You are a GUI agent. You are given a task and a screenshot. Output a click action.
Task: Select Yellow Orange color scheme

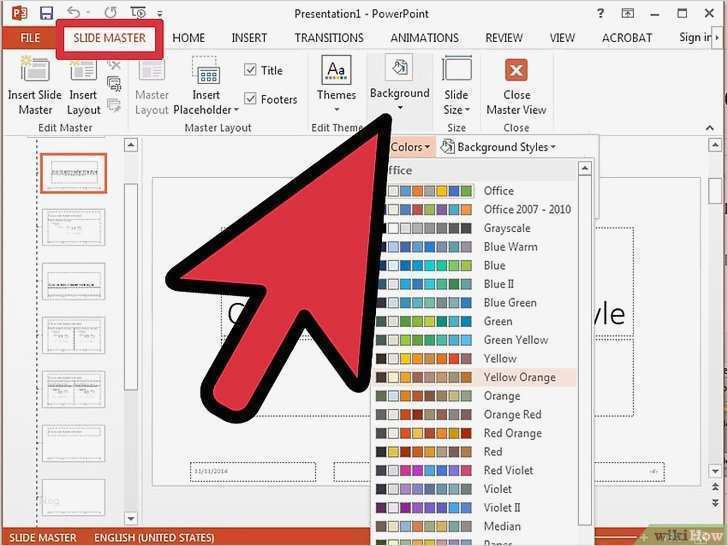point(475,377)
